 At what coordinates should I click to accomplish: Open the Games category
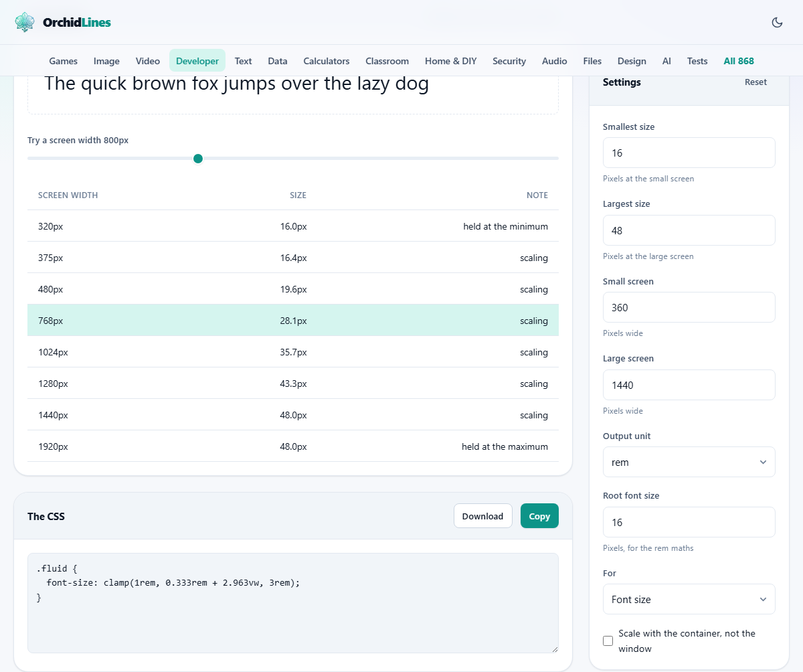[x=64, y=61]
